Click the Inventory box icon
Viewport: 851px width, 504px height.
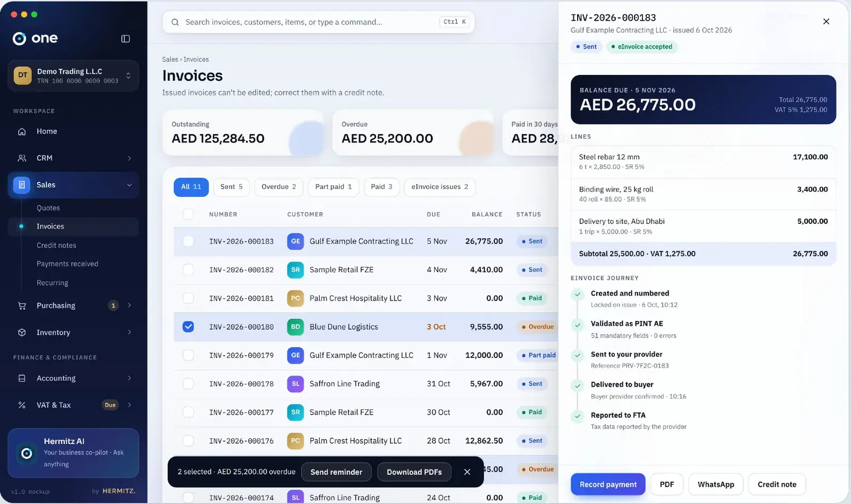click(22, 332)
